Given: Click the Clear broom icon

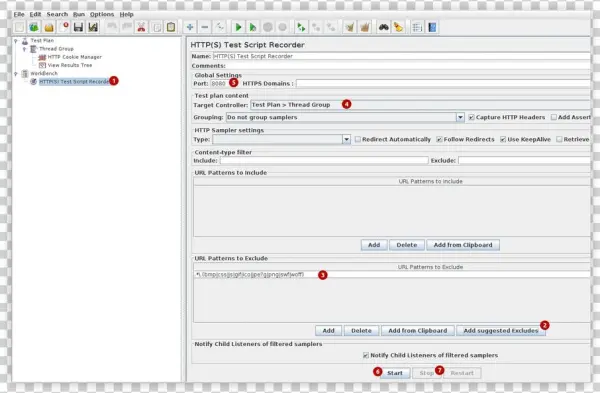Looking at the screenshot, I should pyautogui.click(x=349, y=27).
